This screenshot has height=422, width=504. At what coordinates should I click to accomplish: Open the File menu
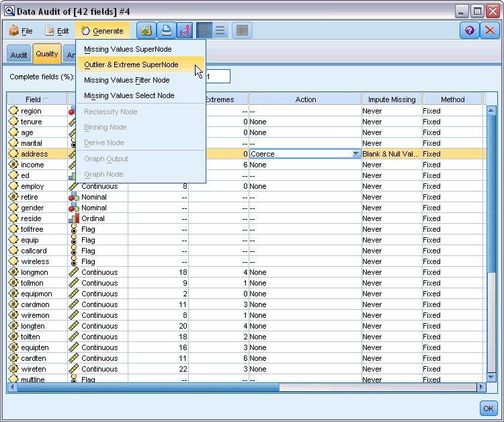pos(21,31)
